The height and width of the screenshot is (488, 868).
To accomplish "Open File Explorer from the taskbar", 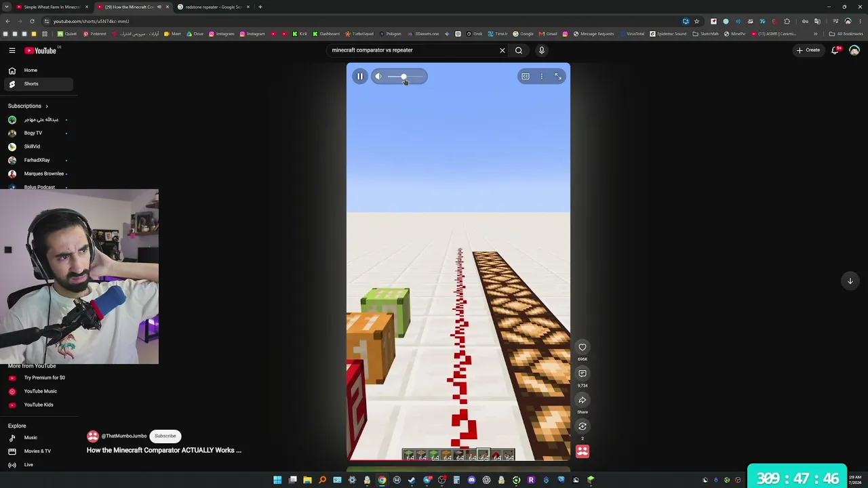I will pyautogui.click(x=307, y=480).
